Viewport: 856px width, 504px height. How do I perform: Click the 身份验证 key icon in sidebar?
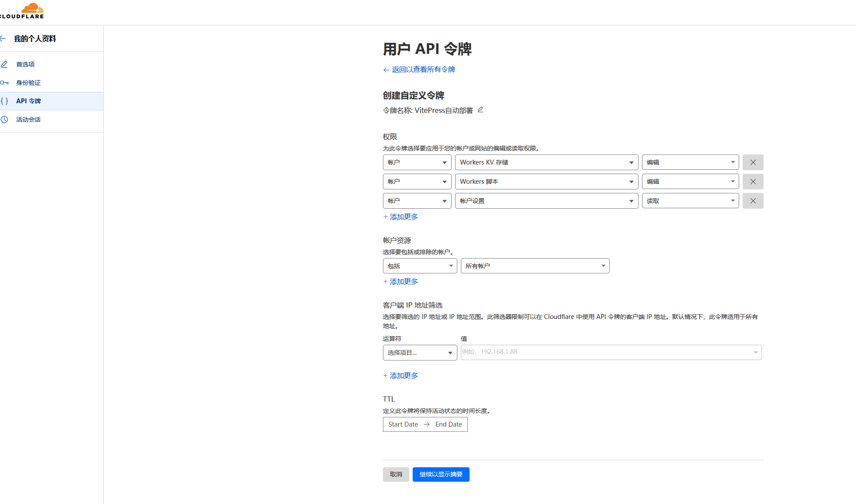point(4,83)
